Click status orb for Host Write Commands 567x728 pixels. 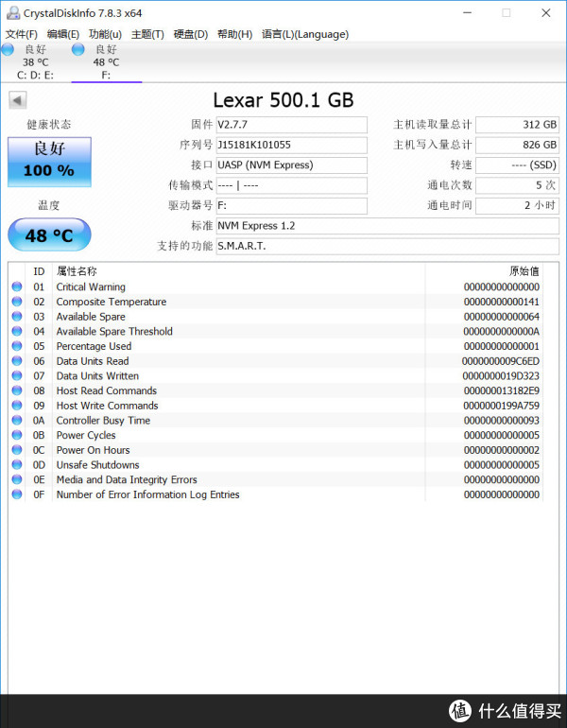[x=17, y=406]
